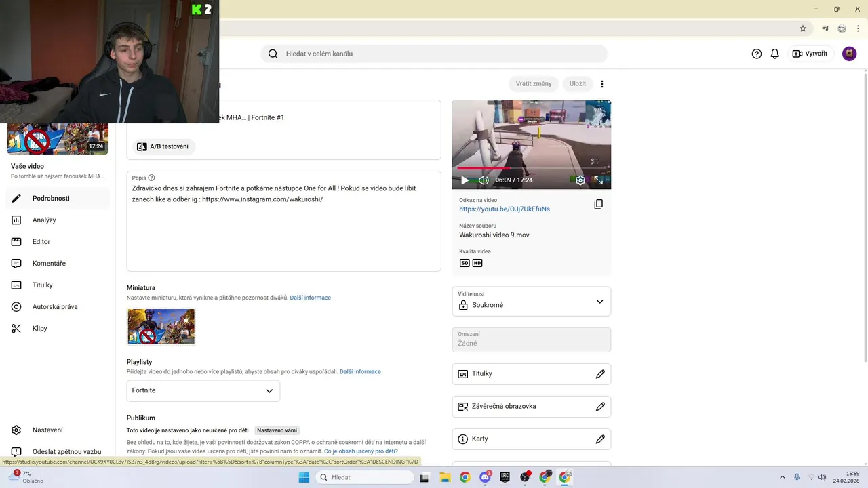The image size is (868, 488).
Task: Click the Nastaveno vámi label
Action: (277, 430)
